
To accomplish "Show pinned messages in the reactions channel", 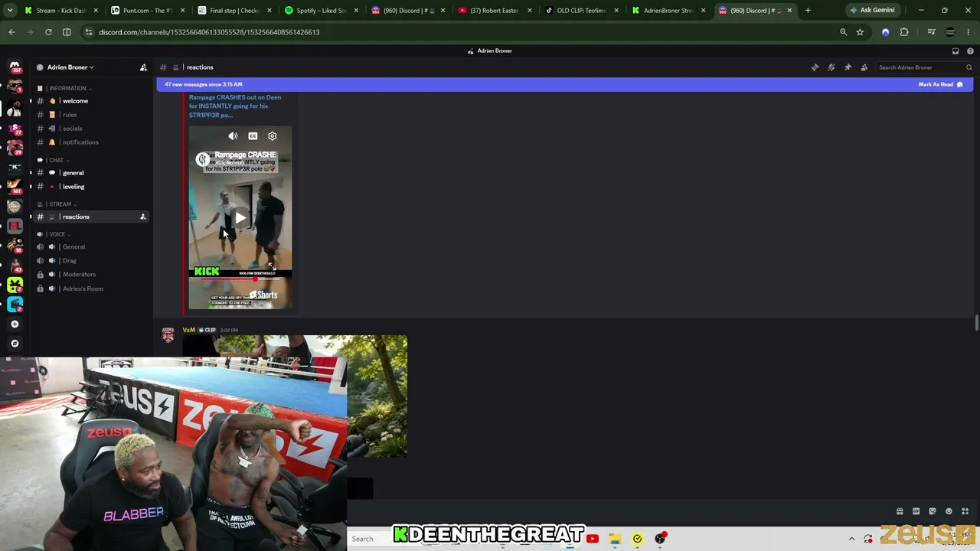I will coord(848,67).
